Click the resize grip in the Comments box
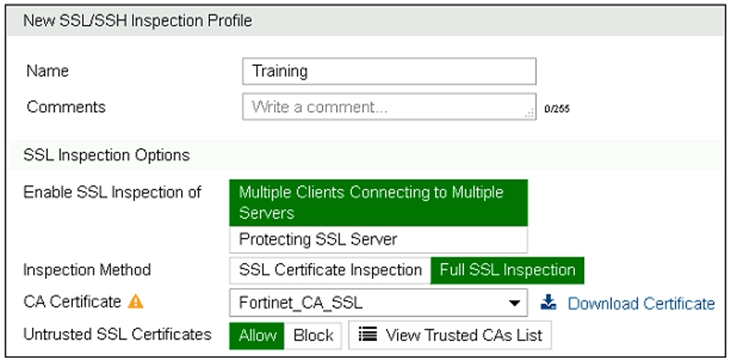The image size is (731, 360). point(530,114)
